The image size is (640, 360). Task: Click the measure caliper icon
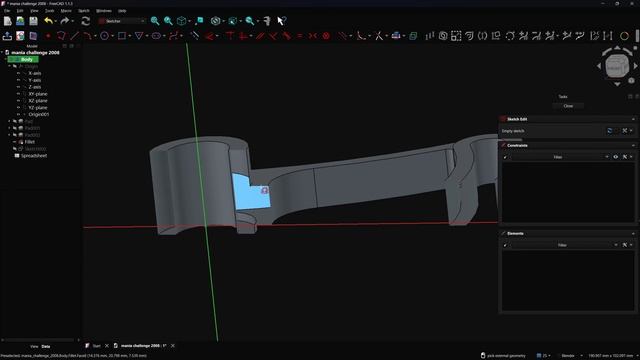click(x=267, y=21)
